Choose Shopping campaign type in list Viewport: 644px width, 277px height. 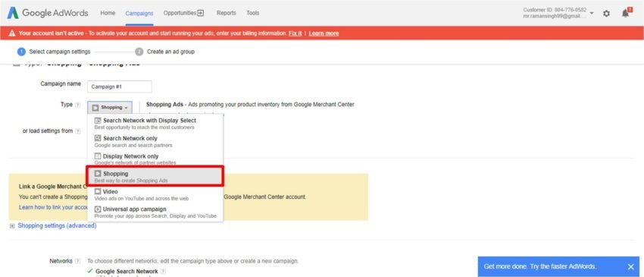pos(155,177)
